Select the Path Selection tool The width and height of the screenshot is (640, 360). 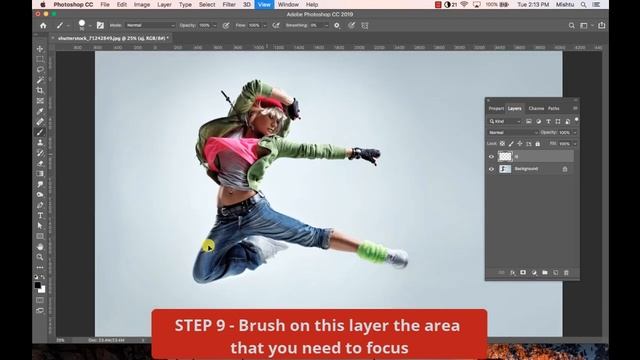(x=40, y=226)
